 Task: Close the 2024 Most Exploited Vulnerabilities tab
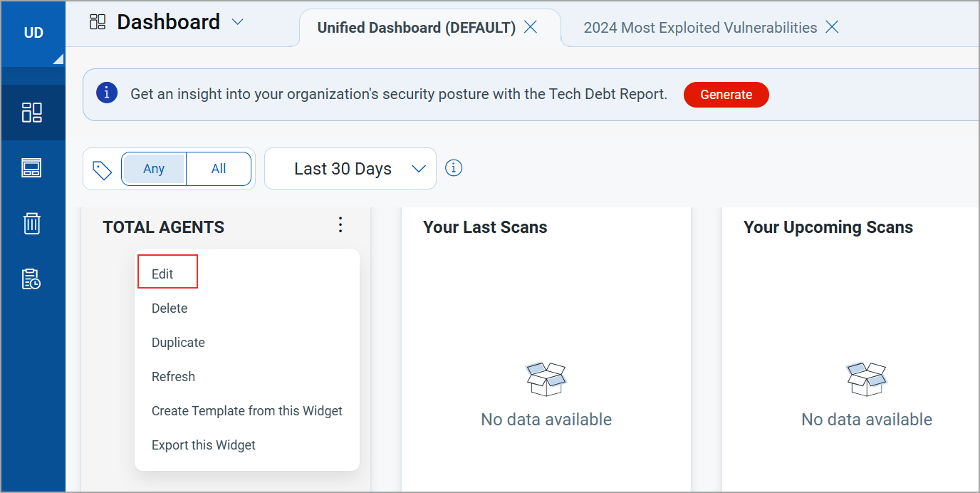coord(832,27)
